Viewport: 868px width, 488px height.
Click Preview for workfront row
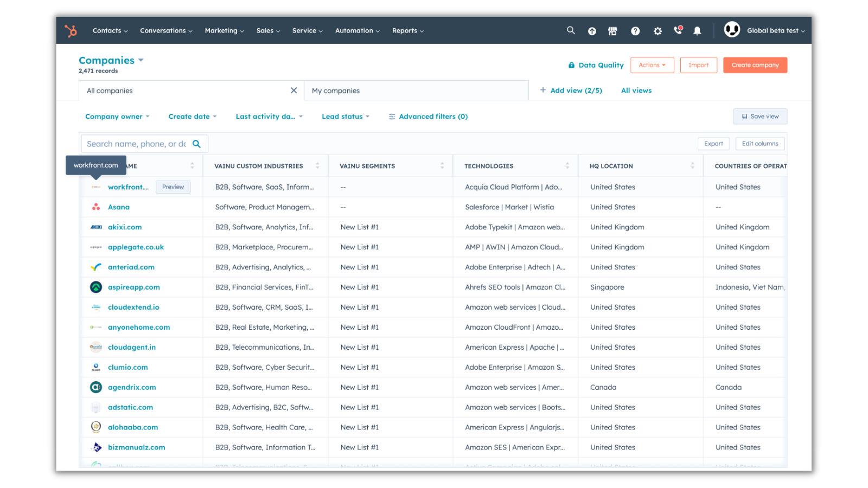click(x=173, y=187)
